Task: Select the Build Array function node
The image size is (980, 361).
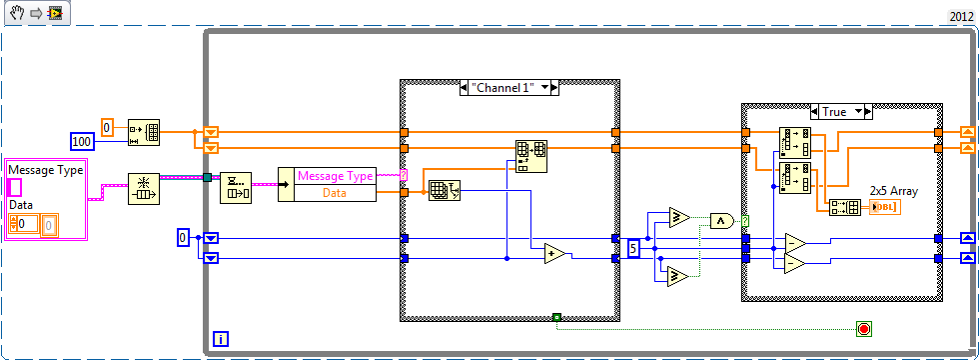Action: pos(845,208)
